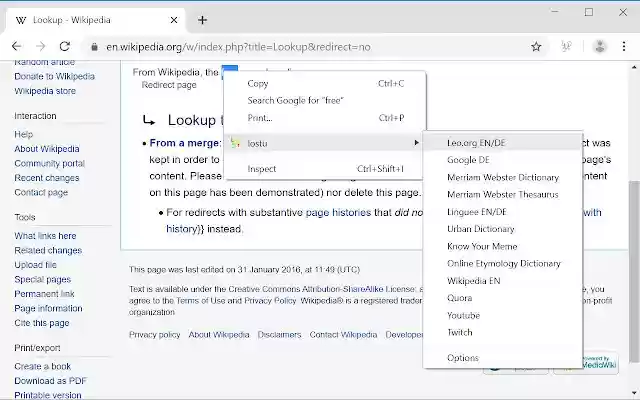This screenshot has height=400, width=640.
Task: Open Page information link
Action: [x=48, y=309]
